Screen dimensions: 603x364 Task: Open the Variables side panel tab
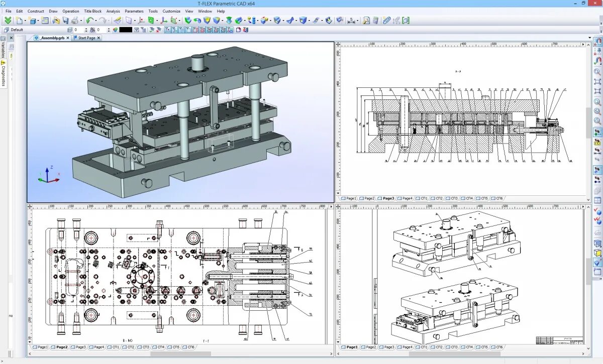3,48
